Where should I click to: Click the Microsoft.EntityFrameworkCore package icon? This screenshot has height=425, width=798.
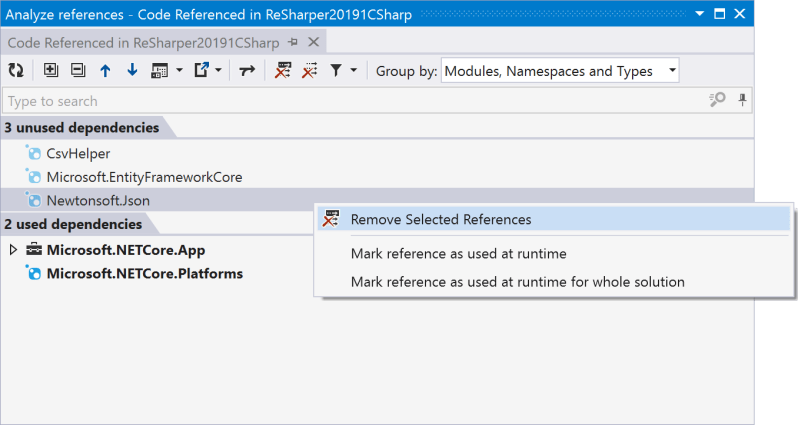pyautogui.click(x=34, y=177)
